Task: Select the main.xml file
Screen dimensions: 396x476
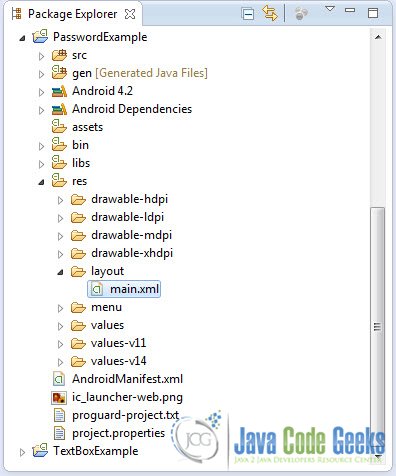Action: coord(124,289)
